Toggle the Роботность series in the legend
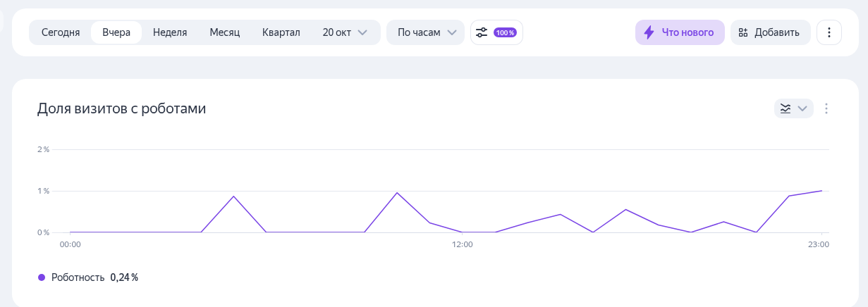Screen dimensions: 868x307 pos(78,277)
